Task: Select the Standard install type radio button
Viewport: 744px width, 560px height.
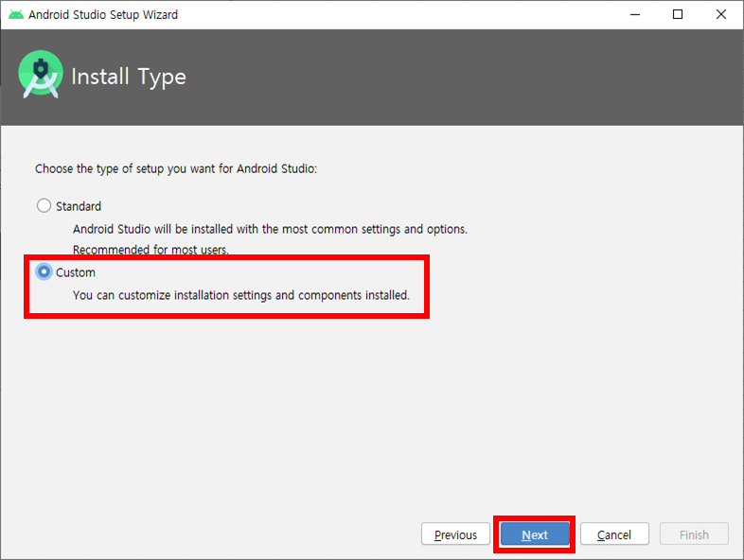Action: [44, 206]
